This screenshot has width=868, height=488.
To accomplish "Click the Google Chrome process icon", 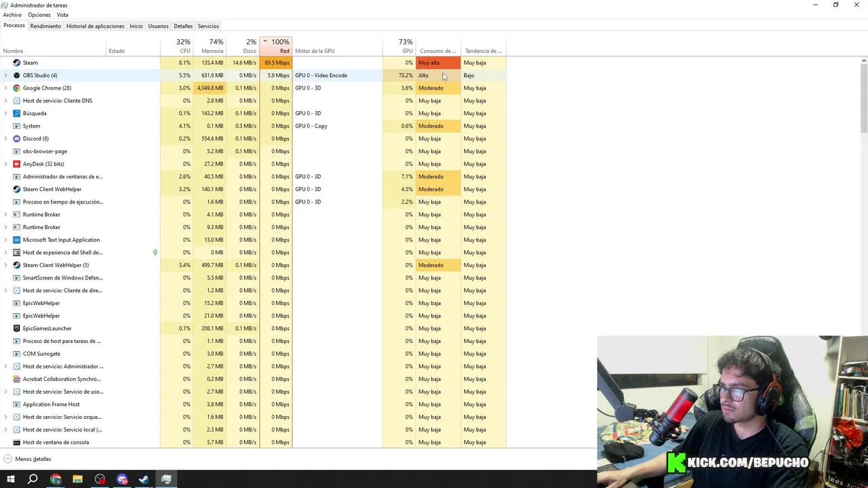I will [x=17, y=88].
